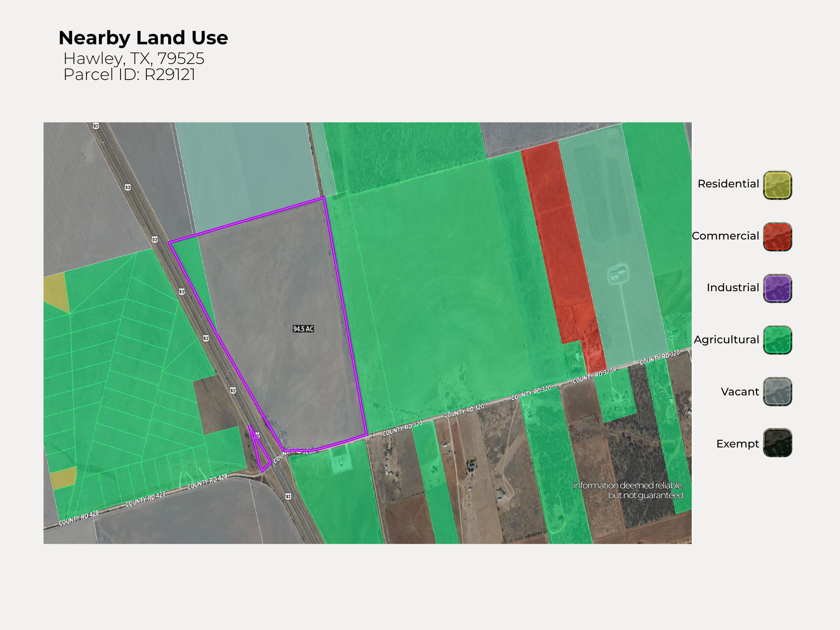Click the Commercial red legend swatch
Image resolution: width=840 pixels, height=630 pixels.
pos(777,237)
